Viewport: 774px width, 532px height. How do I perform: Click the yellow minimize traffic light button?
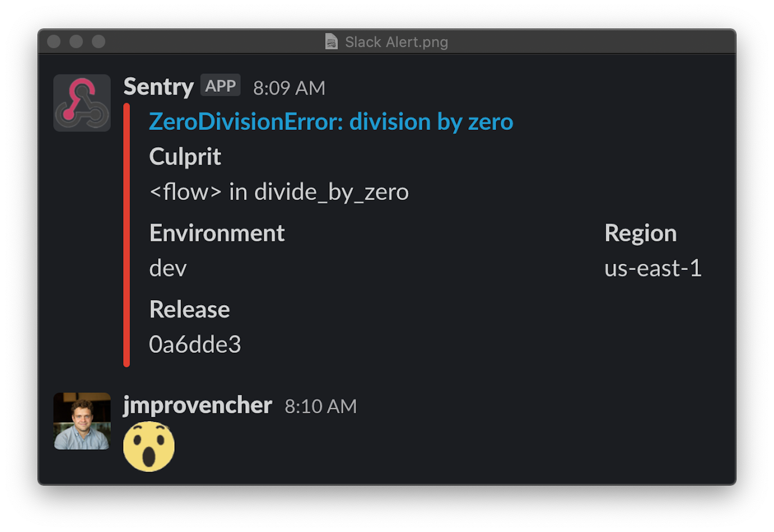(x=76, y=41)
